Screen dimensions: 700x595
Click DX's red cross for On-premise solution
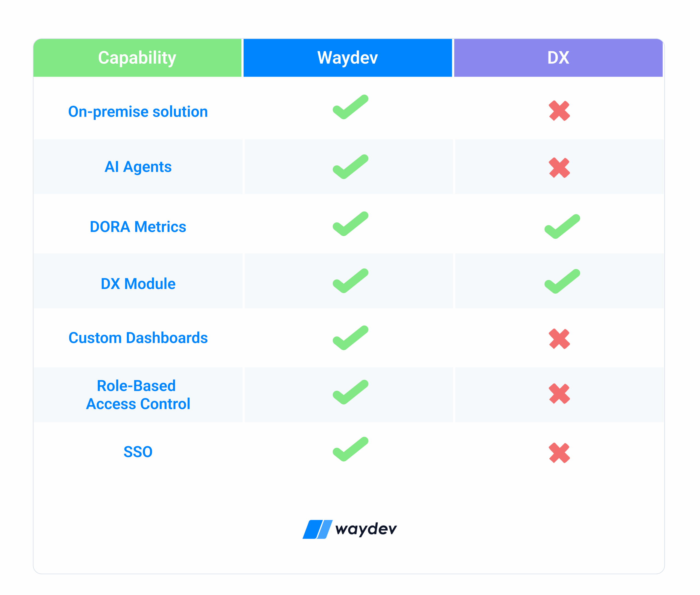tap(559, 111)
